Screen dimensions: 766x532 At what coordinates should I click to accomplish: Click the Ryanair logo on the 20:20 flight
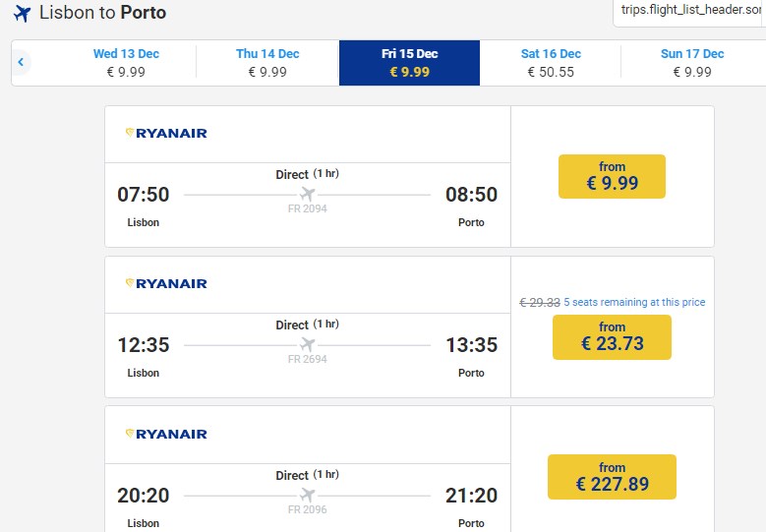[166, 434]
